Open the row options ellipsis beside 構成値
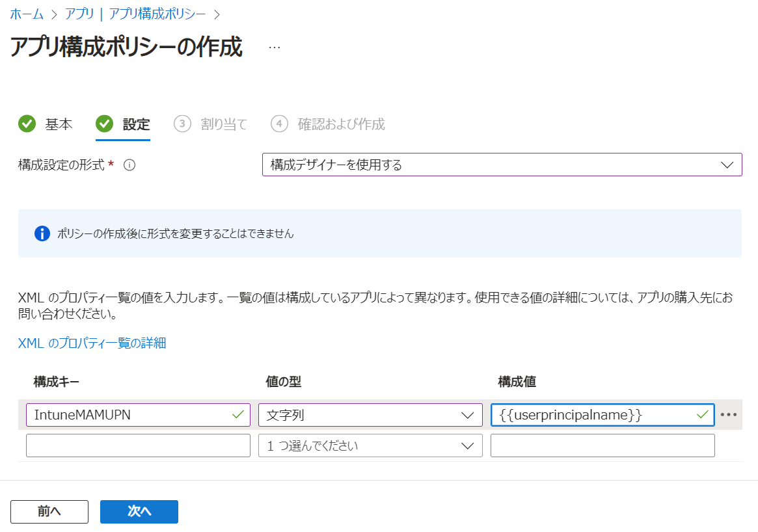This screenshot has width=758, height=532. coord(729,414)
